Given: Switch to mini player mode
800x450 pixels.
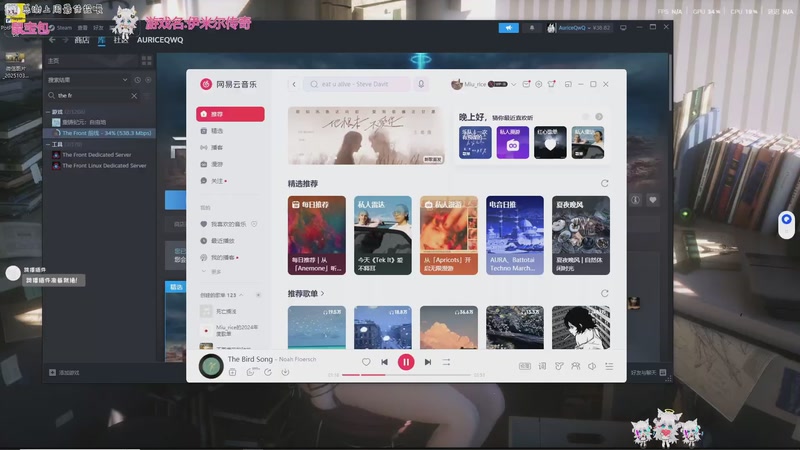Looking at the screenshot, I should point(568,84).
